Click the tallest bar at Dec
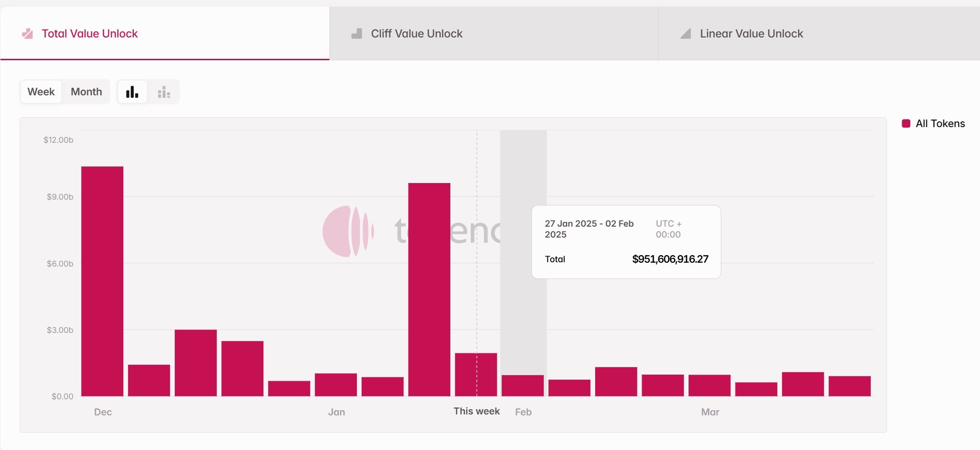Screen dimensions: 980x450 tap(102, 281)
